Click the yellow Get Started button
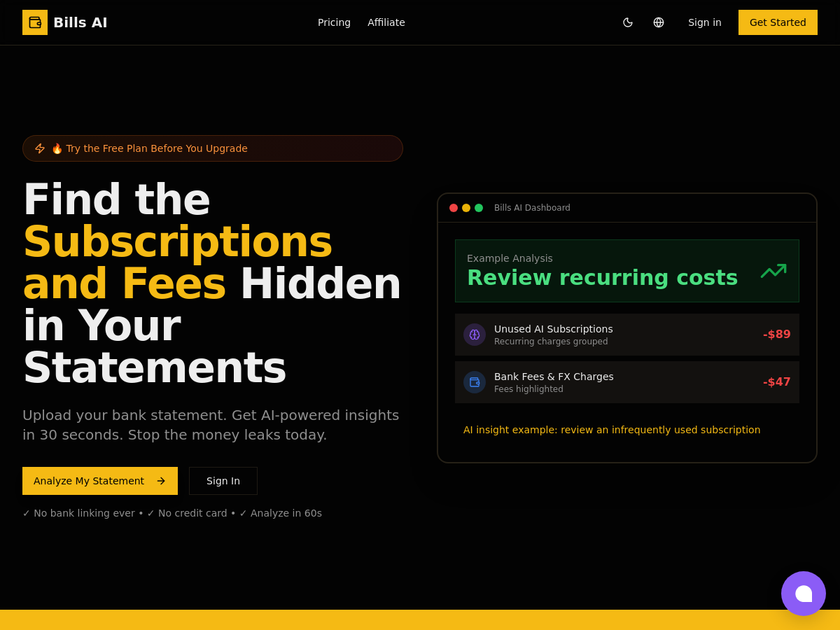The image size is (840, 630). click(x=778, y=22)
